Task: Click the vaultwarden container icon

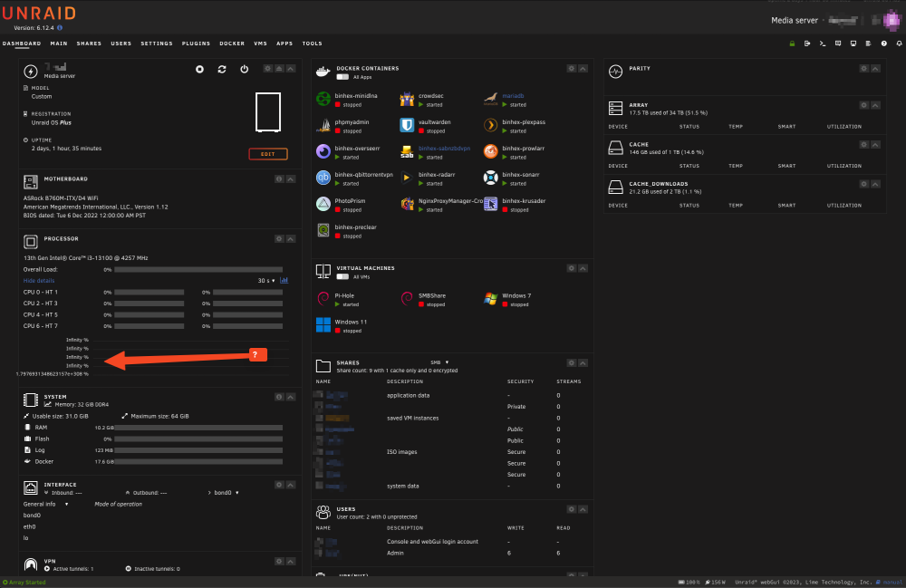Action: pyautogui.click(x=408, y=125)
